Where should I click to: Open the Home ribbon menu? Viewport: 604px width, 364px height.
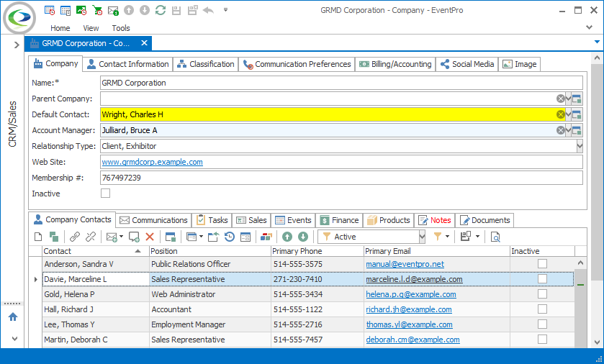(x=60, y=28)
